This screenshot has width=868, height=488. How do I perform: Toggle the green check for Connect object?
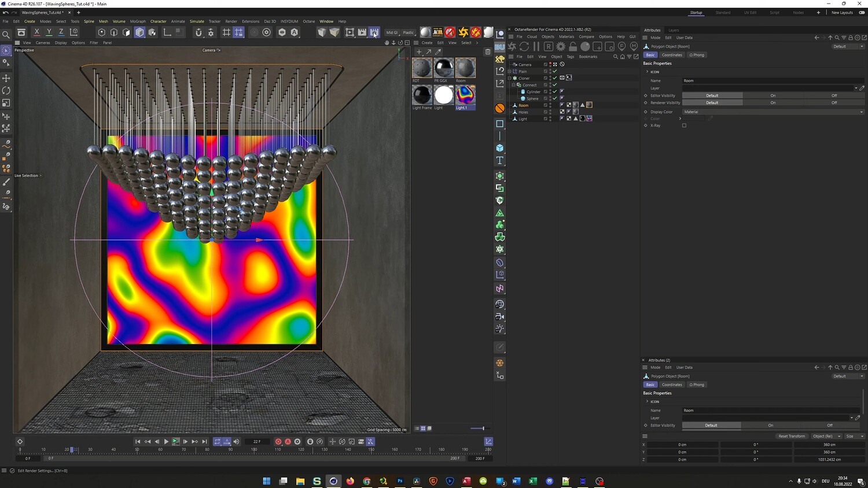555,85
